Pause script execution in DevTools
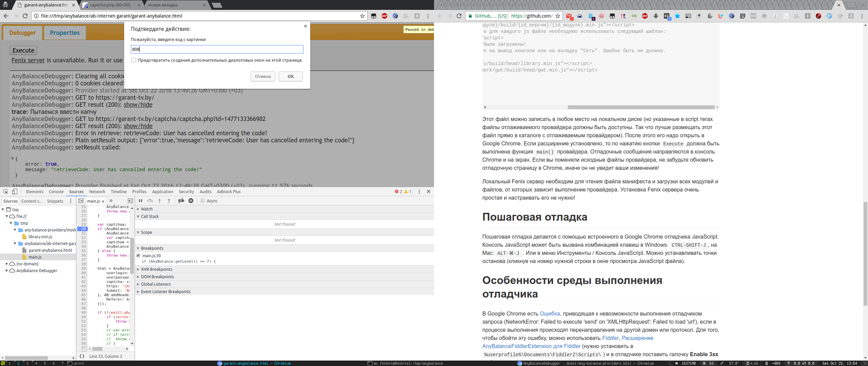 [x=140, y=201]
